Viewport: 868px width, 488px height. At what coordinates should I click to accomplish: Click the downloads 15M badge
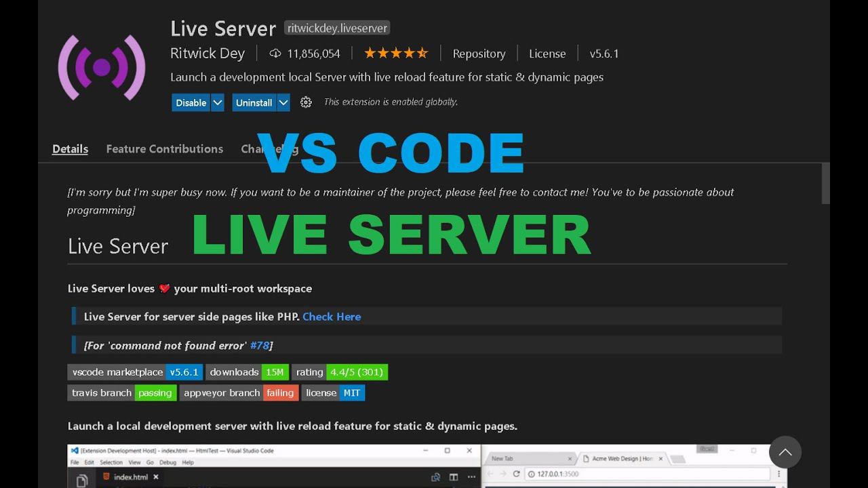click(x=247, y=372)
